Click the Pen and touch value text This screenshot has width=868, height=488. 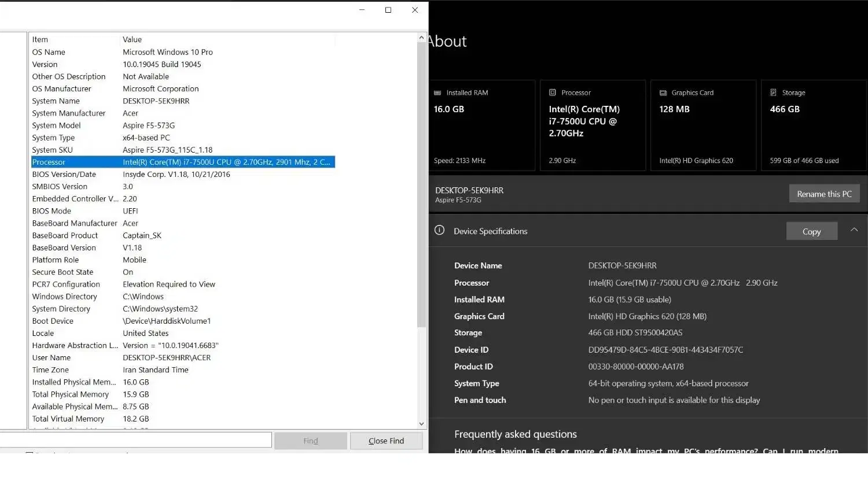tap(674, 400)
